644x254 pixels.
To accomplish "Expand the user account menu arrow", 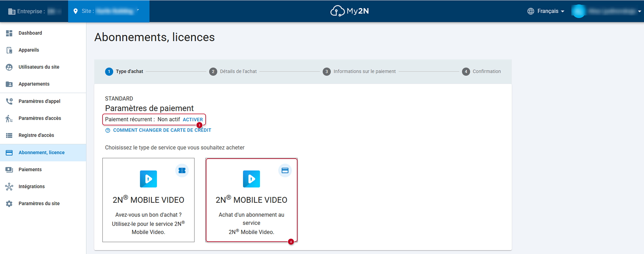I will point(639,11).
